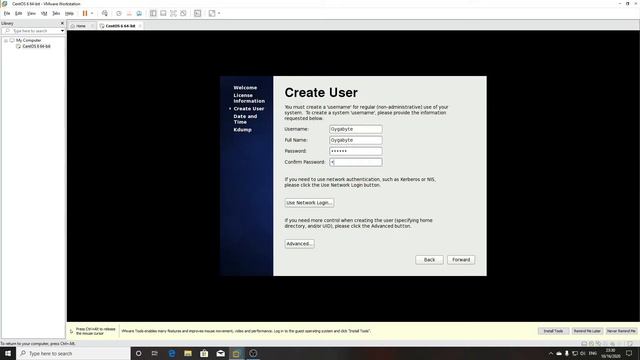640x360 pixels.
Task: Open Task View on the taskbar
Action: click(x=155, y=353)
